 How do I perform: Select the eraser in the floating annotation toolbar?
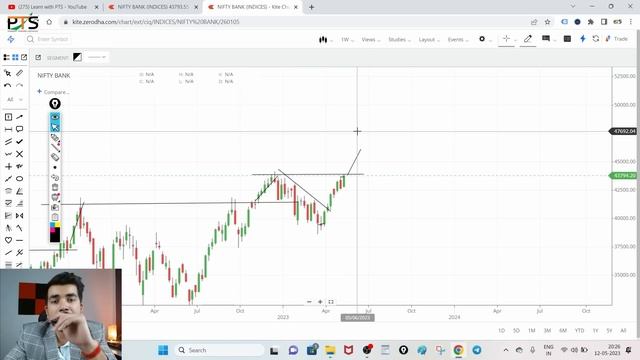click(55, 157)
